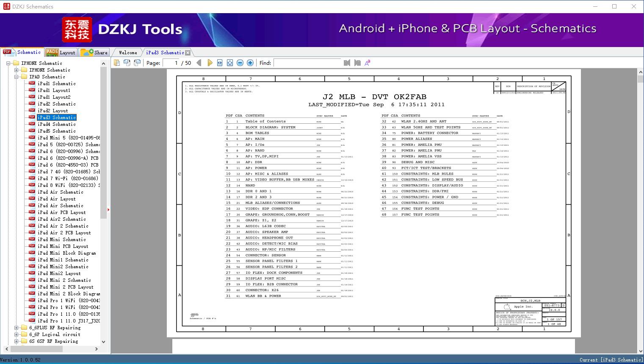Go to the previous page with the gray arrow
Viewport: 644px width, 364px height.
coord(199,63)
